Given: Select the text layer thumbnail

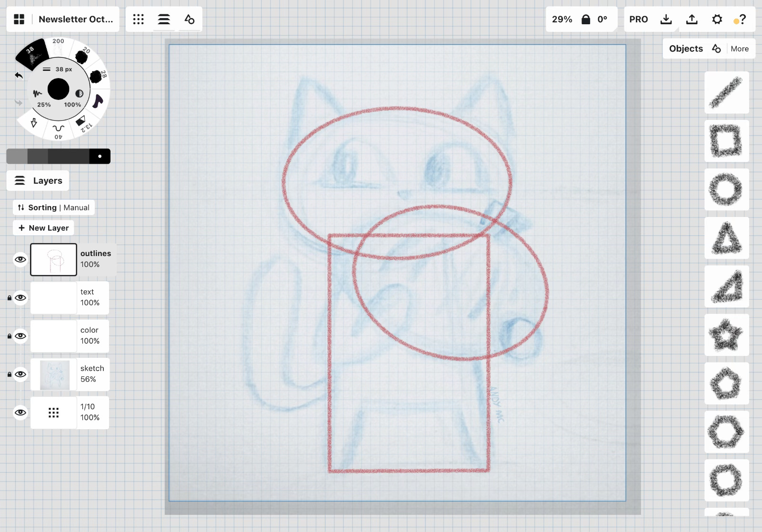Looking at the screenshot, I should [x=53, y=297].
